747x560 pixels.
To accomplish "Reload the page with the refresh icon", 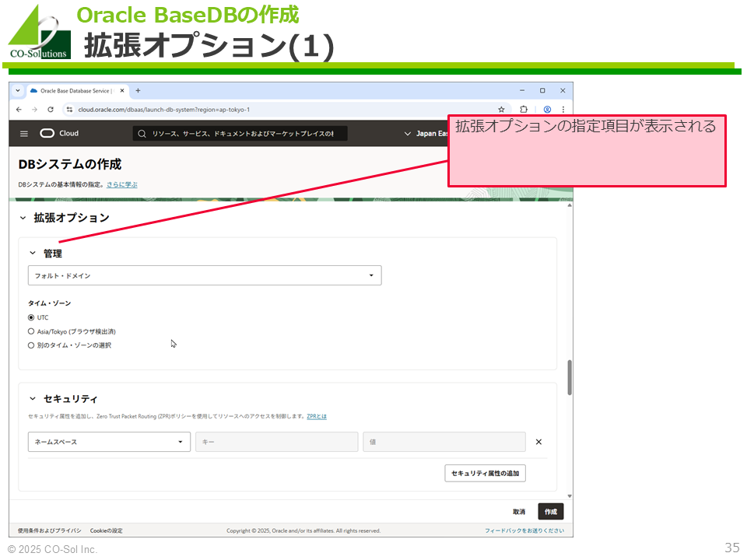I will 51,110.
